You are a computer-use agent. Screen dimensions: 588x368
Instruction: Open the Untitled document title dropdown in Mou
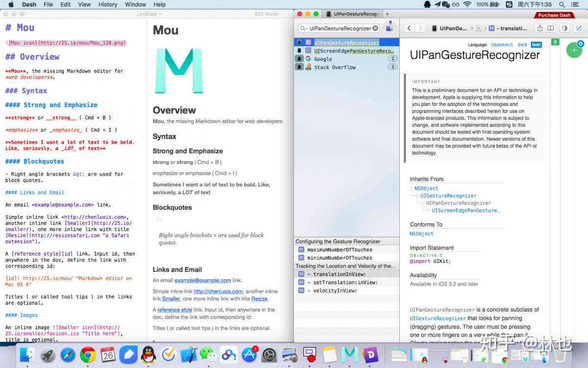point(149,14)
